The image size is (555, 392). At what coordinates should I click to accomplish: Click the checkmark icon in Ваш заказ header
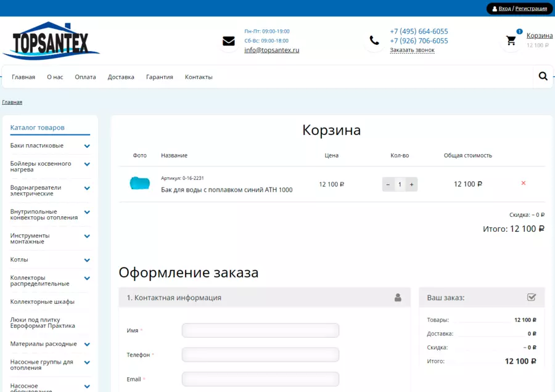pos(532,297)
